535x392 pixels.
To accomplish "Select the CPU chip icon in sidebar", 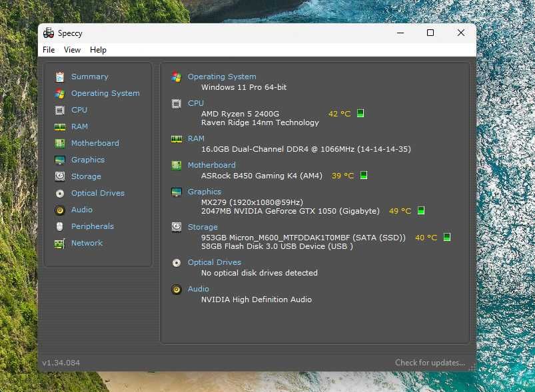I will tap(60, 110).
